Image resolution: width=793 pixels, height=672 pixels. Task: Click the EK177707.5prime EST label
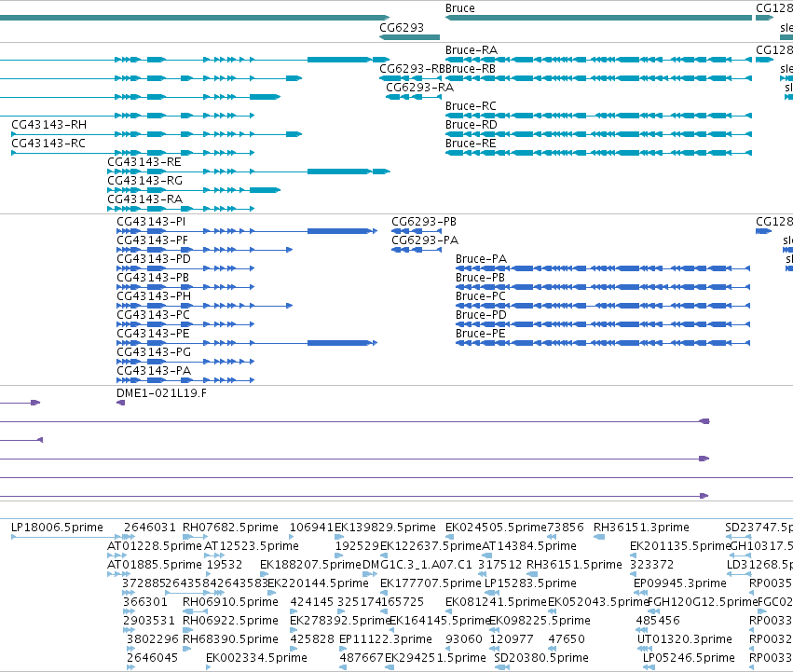pos(431,583)
